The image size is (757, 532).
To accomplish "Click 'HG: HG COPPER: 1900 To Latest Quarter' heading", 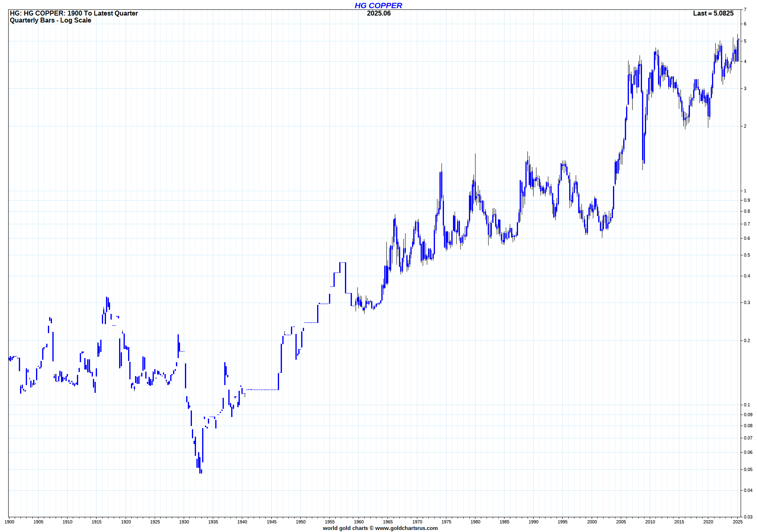I will [74, 13].
